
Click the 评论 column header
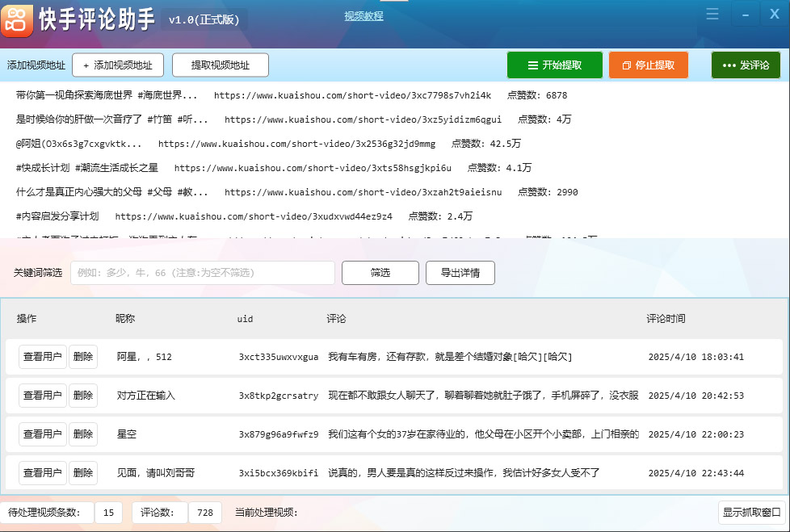click(336, 319)
